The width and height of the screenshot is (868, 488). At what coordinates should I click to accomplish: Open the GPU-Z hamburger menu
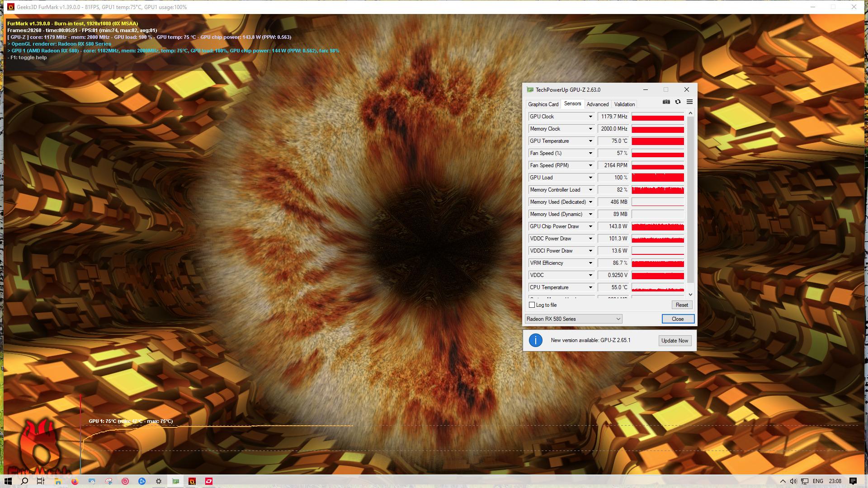pos(689,102)
